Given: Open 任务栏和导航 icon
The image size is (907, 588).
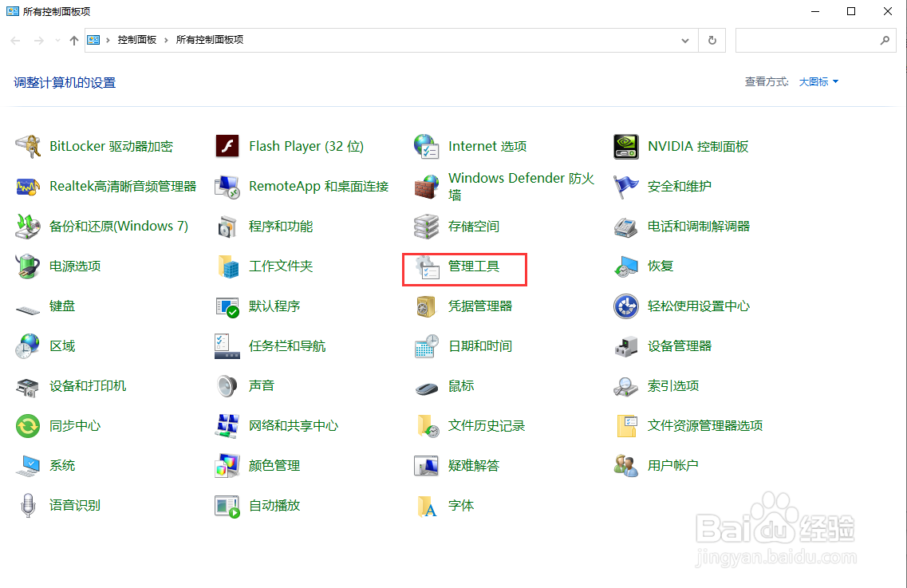Looking at the screenshot, I should (x=227, y=346).
